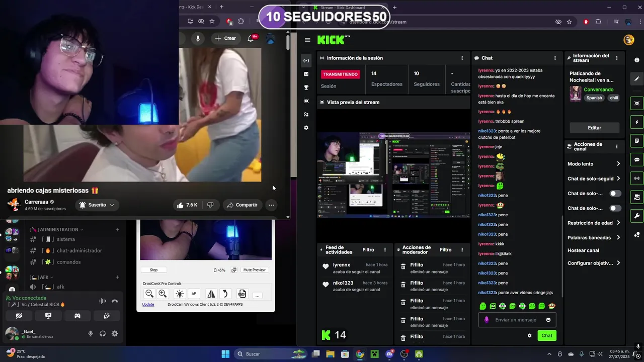
Task: Click YouTube voice search microphone
Action: 198,38
